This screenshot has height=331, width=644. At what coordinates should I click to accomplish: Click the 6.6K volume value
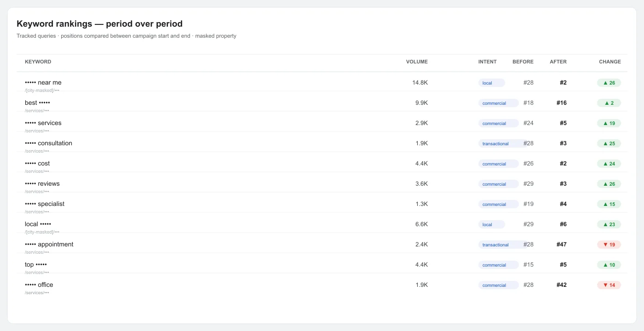[421, 224]
